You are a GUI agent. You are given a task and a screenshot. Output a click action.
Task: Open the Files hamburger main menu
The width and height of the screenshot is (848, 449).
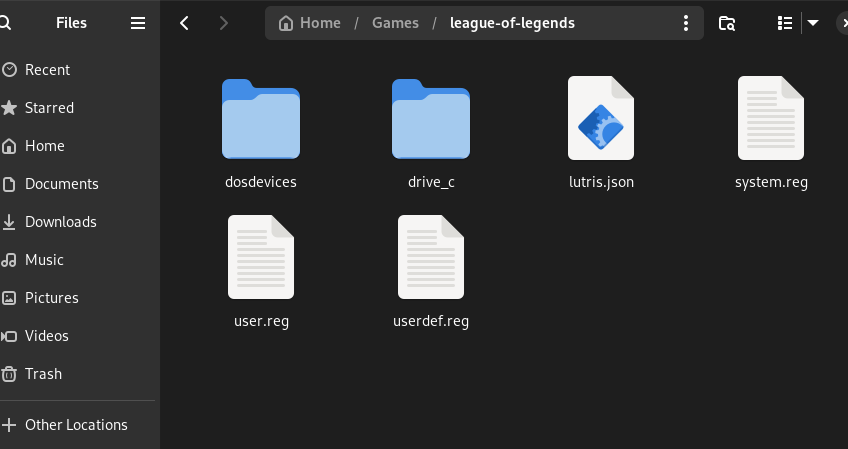(138, 23)
